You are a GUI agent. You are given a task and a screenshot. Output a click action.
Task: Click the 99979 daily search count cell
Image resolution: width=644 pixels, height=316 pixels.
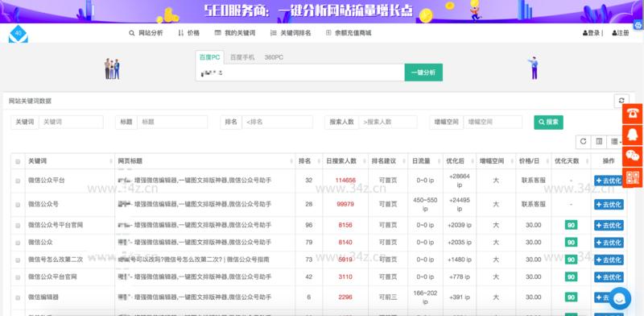point(345,204)
